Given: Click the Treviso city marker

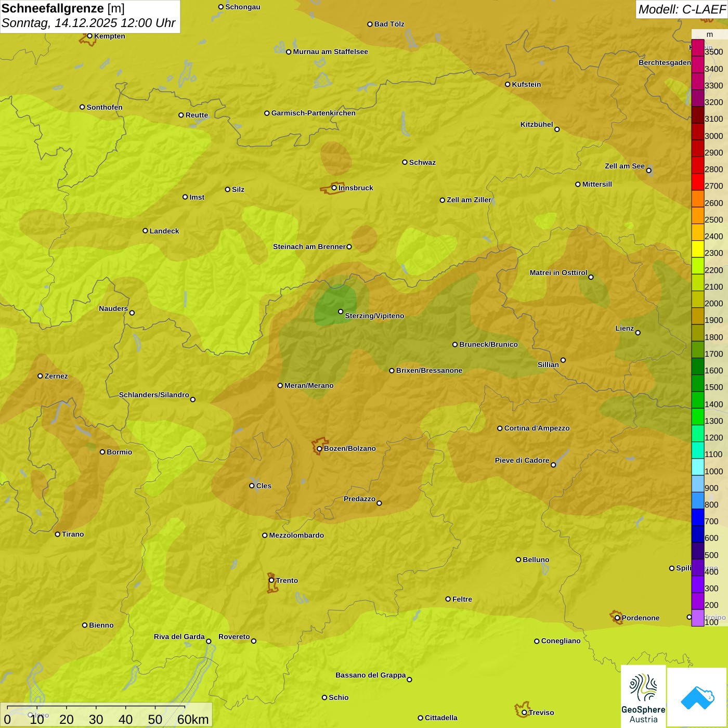Looking at the screenshot, I should click(x=524, y=712).
